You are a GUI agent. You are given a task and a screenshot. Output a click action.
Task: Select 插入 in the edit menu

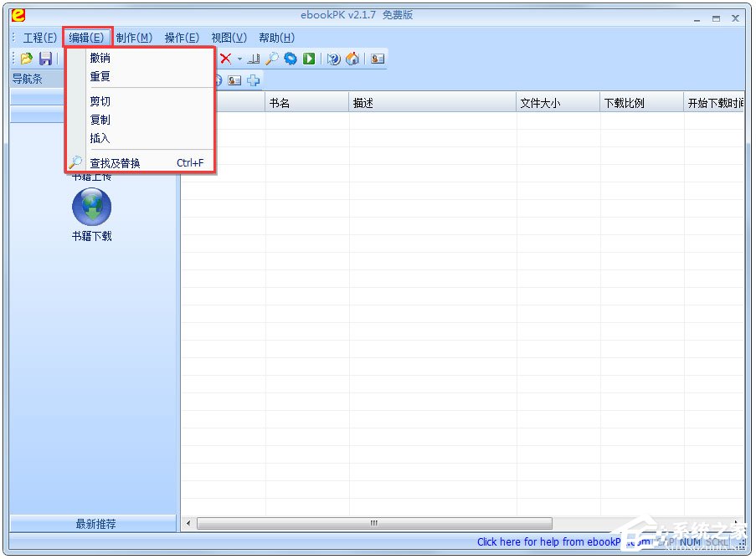point(140,138)
